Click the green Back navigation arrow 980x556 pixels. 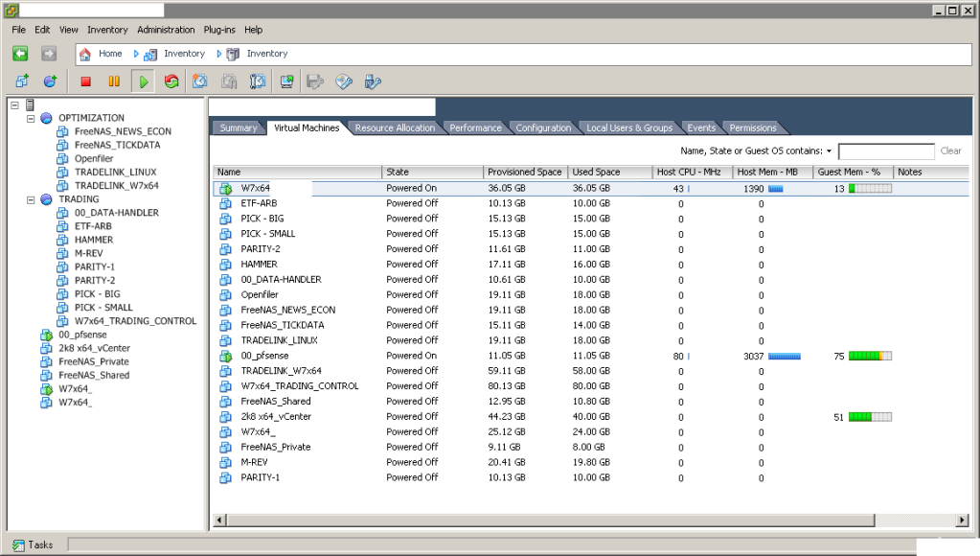(20, 54)
